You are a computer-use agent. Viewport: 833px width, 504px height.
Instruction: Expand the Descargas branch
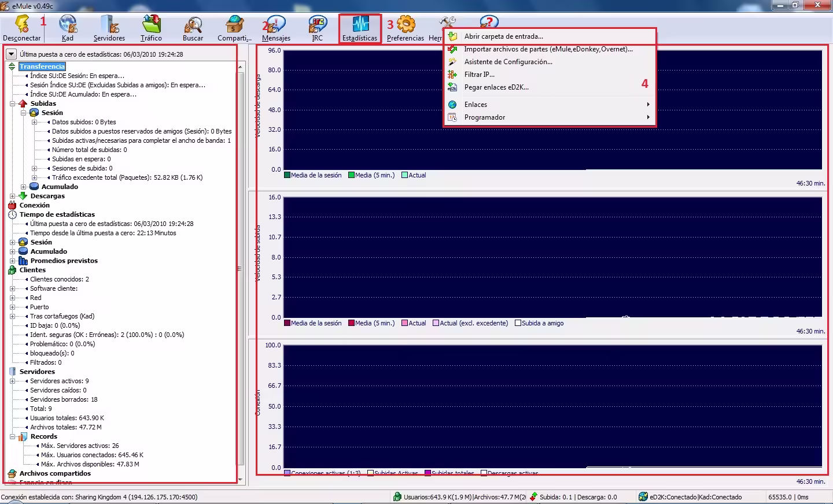[x=12, y=196]
